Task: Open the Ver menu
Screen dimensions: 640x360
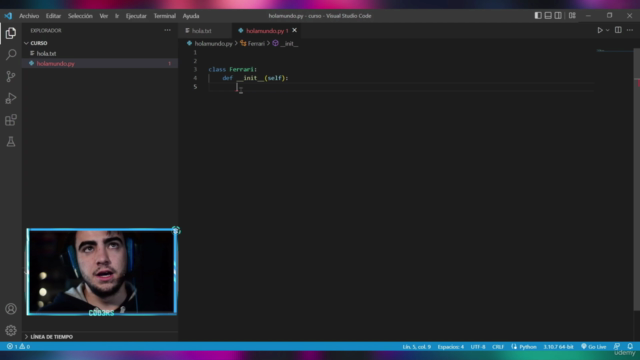Action: point(104,16)
